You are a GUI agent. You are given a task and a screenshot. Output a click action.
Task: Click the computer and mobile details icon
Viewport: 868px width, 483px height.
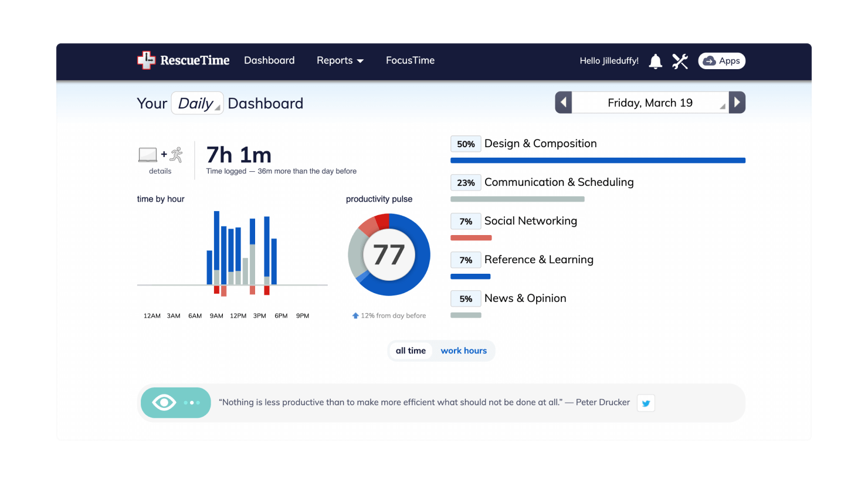161,155
